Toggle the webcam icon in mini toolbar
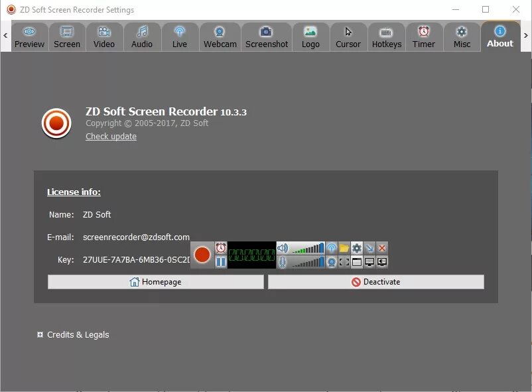 (332, 262)
